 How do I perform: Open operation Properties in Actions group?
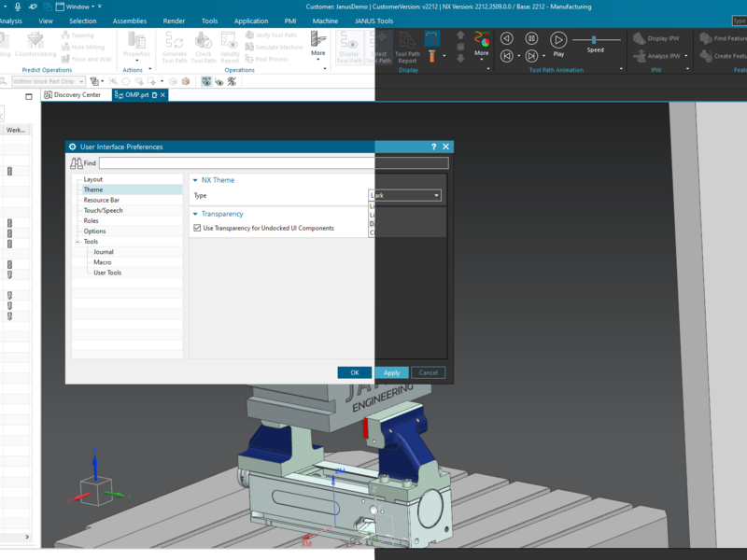click(x=136, y=44)
